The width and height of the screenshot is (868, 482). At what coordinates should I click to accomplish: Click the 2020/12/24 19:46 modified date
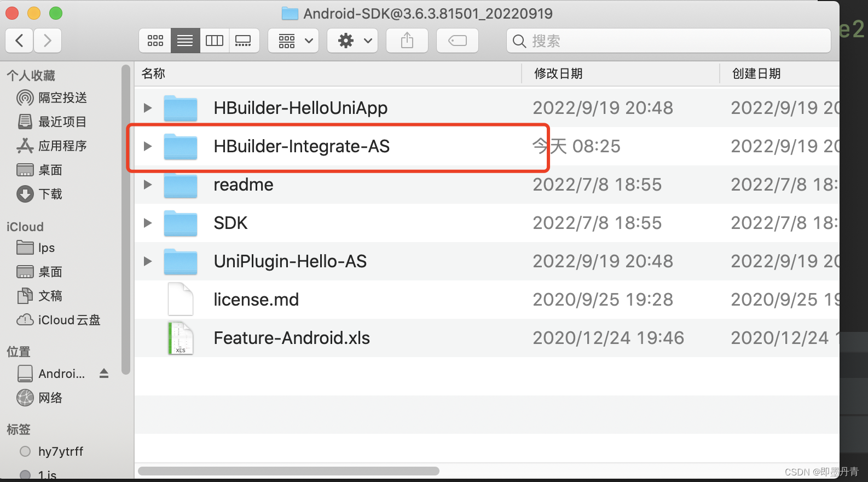609,338
